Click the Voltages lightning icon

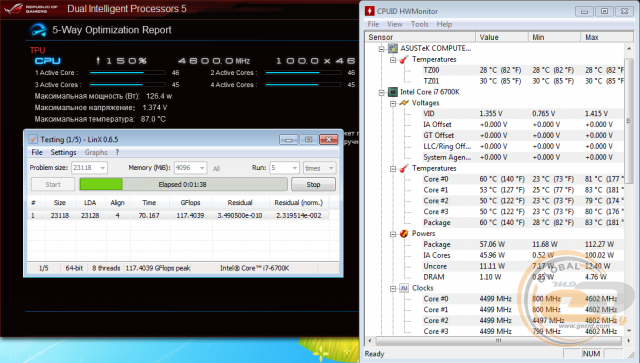pos(404,103)
